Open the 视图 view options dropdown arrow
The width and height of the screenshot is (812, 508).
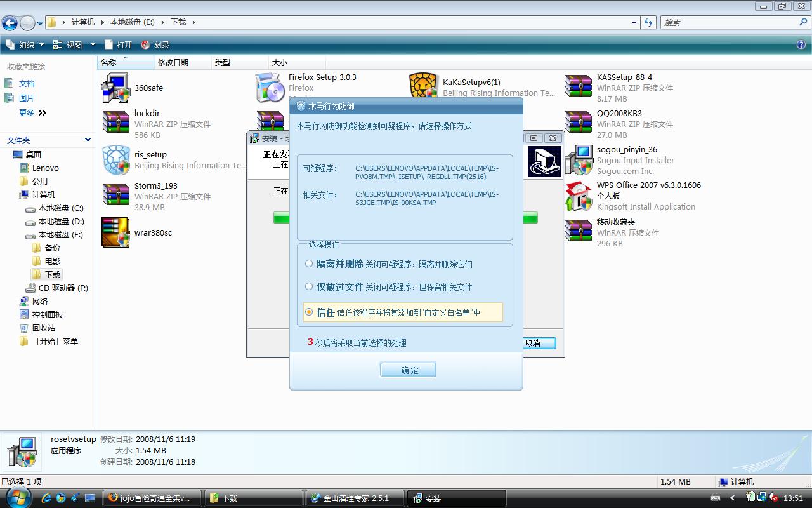pos(93,45)
